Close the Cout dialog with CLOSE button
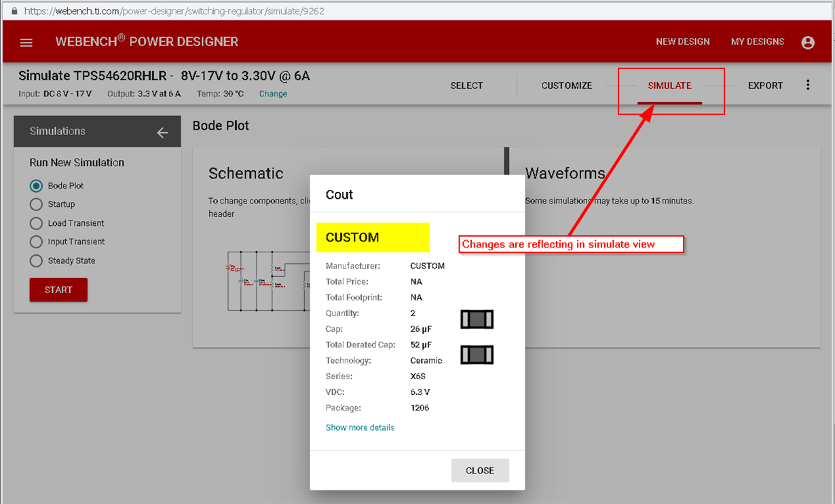The width and height of the screenshot is (835, 504). click(480, 470)
